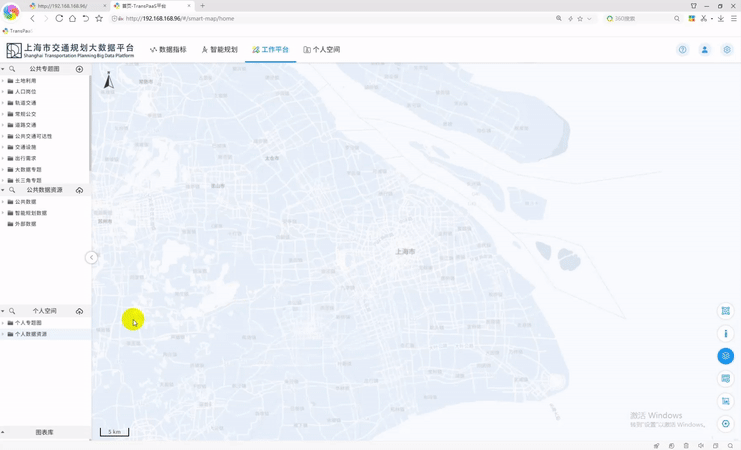Click the topmost round map tool button
The height and width of the screenshot is (450, 741).
(x=725, y=311)
